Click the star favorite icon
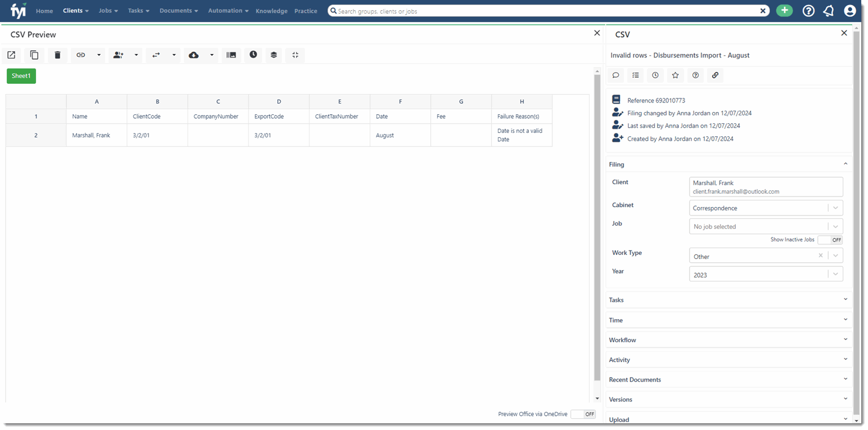This screenshot has width=868, height=430. click(676, 75)
